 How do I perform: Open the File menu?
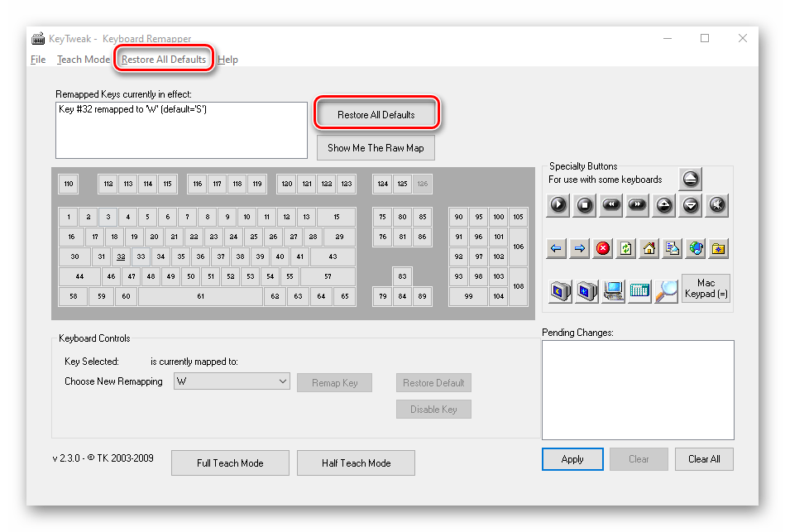tap(38, 60)
